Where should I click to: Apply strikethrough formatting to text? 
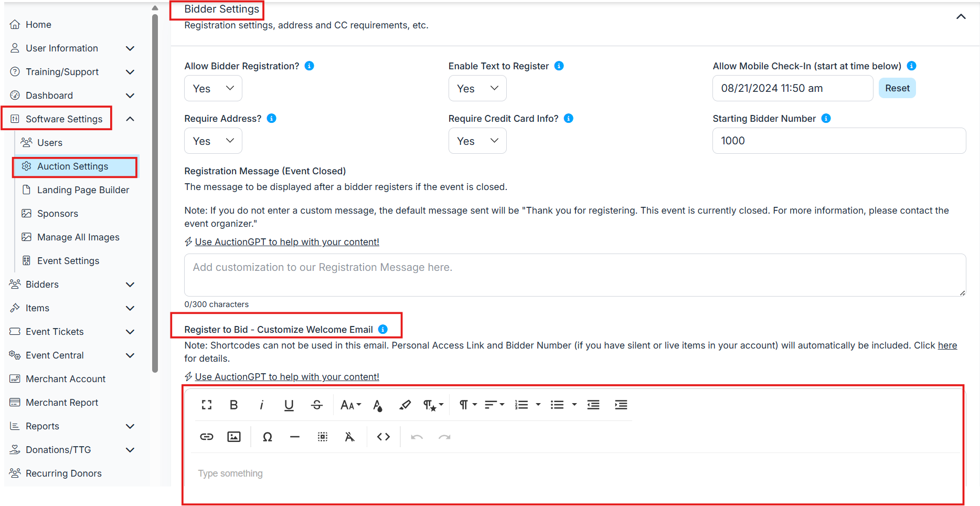pos(316,405)
